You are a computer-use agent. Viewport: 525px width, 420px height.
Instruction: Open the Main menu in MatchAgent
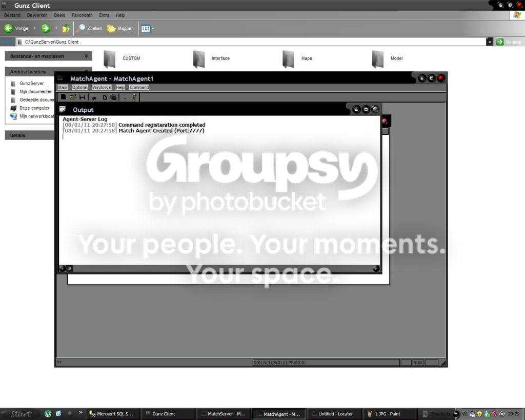[63, 87]
